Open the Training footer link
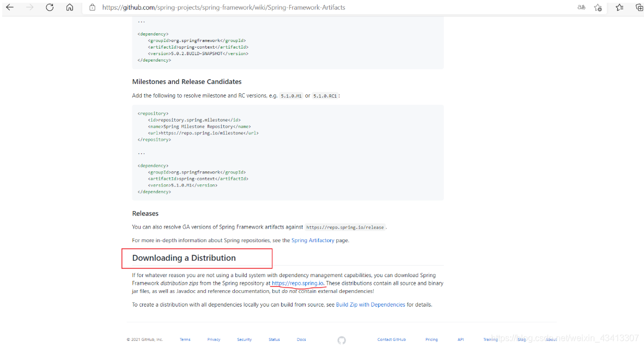Image resolution: width=644 pixels, height=348 pixels. tap(490, 339)
